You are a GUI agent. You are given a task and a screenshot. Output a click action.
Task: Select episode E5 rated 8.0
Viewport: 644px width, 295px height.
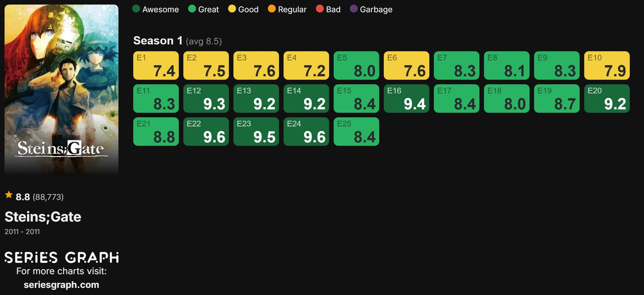(356, 65)
